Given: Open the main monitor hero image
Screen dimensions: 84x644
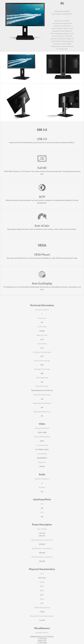Looking at the screenshot, I should click(25, 21).
